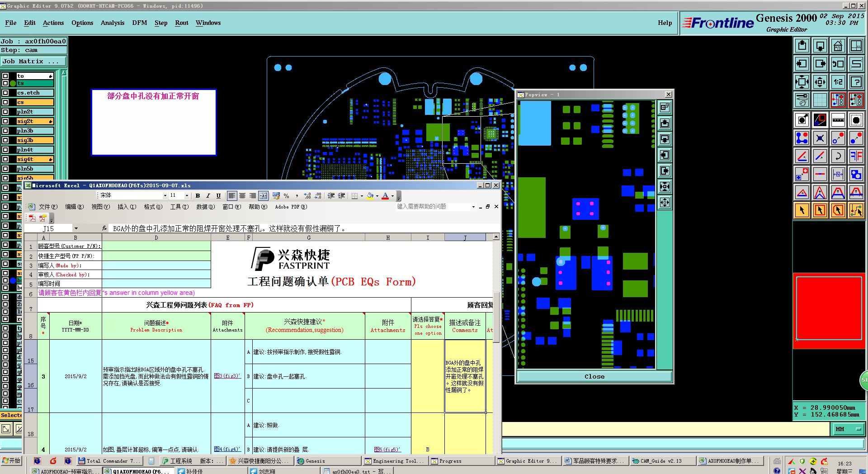Click the Adobe PDF convert icon in Excel

click(x=32, y=218)
